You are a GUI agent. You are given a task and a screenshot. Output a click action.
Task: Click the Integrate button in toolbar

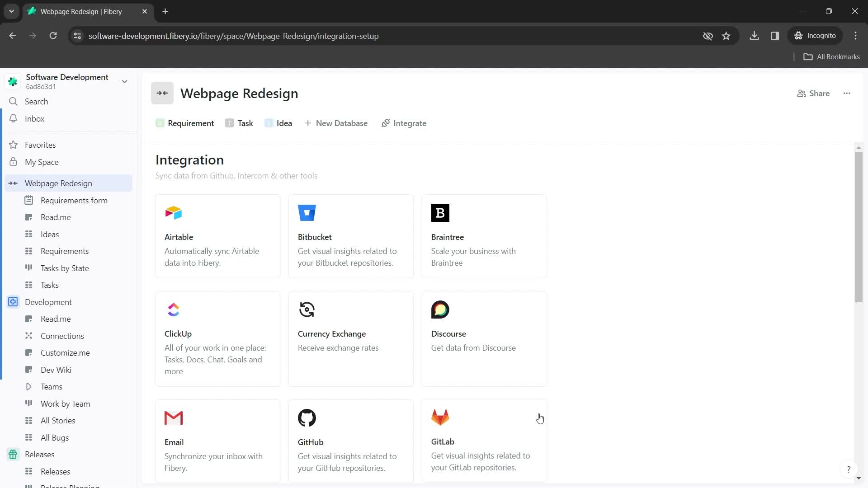click(x=406, y=123)
